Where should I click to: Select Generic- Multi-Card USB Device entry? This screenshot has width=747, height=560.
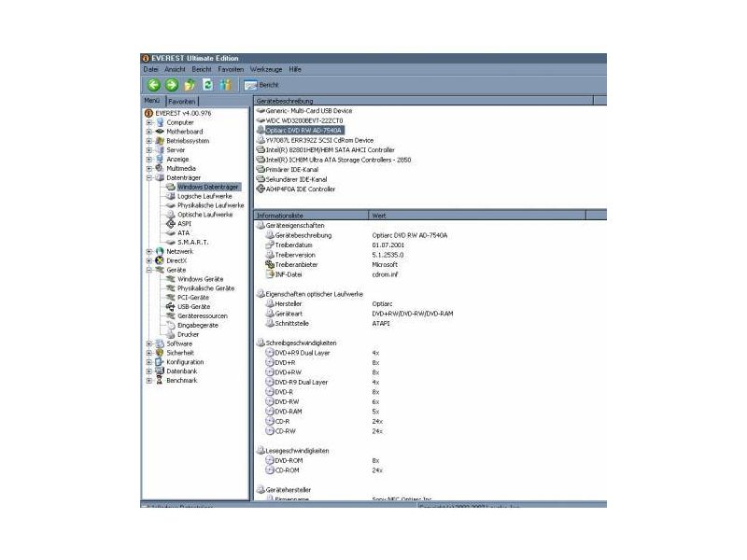tap(309, 111)
